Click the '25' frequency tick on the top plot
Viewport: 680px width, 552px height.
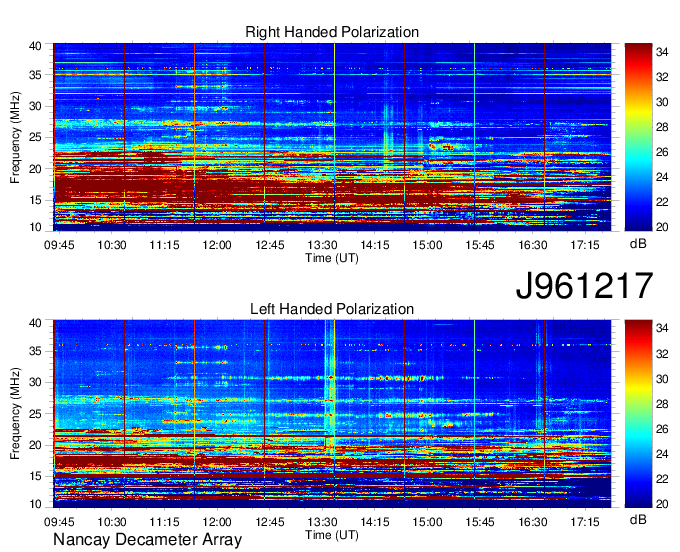click(36, 138)
